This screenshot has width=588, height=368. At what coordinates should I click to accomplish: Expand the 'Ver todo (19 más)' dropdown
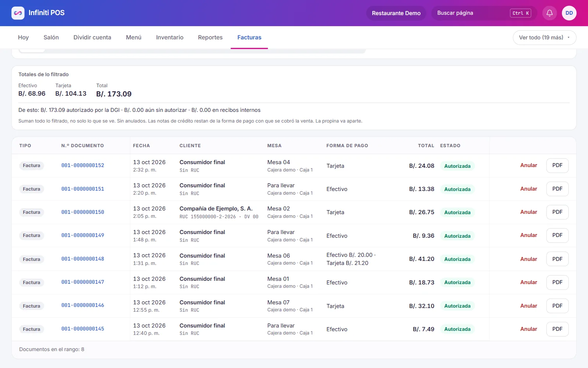click(x=544, y=38)
